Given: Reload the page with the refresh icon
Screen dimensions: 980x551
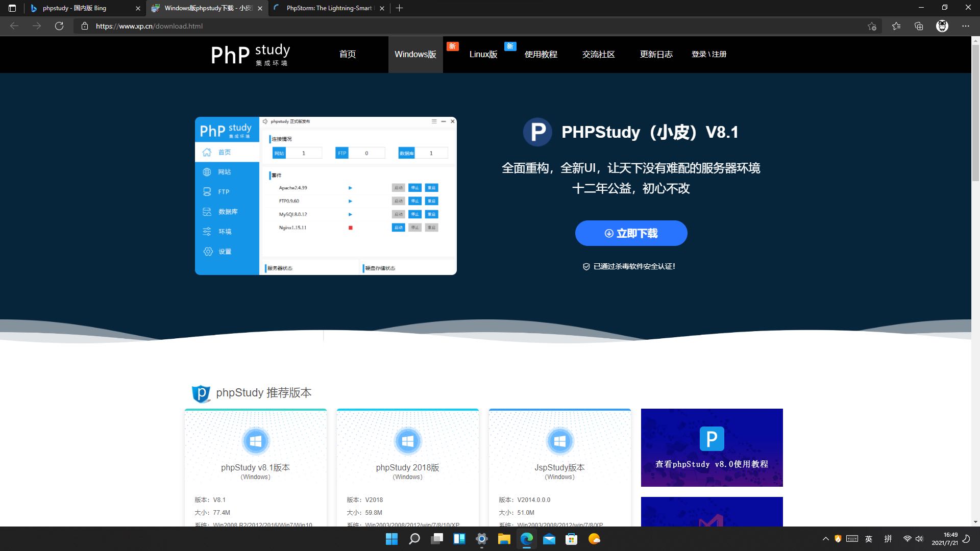Looking at the screenshot, I should coord(59,26).
